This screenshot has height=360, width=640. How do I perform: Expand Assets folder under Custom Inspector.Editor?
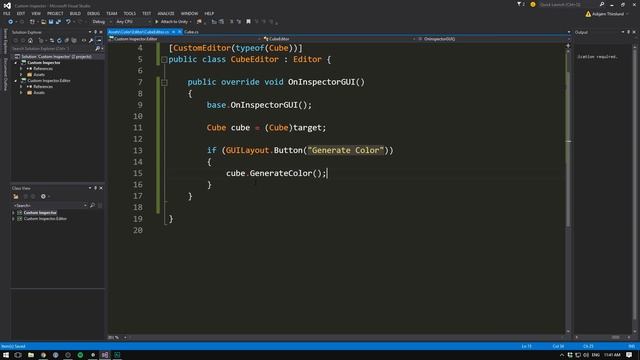click(21, 93)
